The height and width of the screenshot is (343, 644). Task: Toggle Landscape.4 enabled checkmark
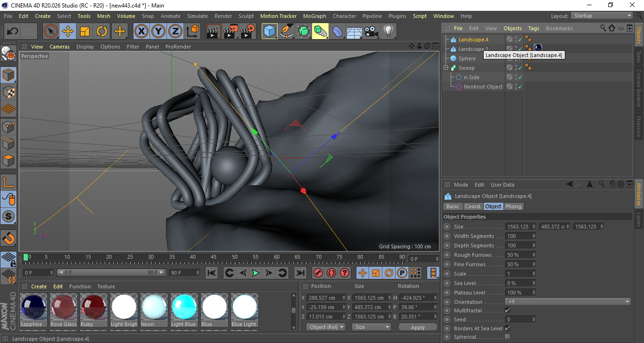click(520, 40)
